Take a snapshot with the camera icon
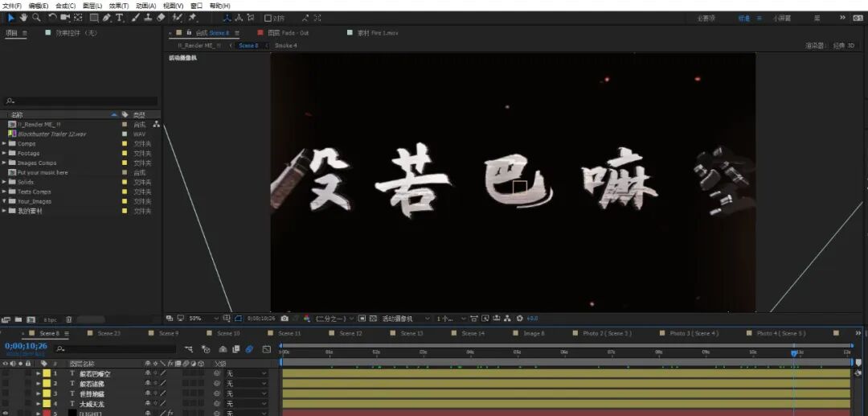This screenshot has height=416, width=868. (285, 319)
